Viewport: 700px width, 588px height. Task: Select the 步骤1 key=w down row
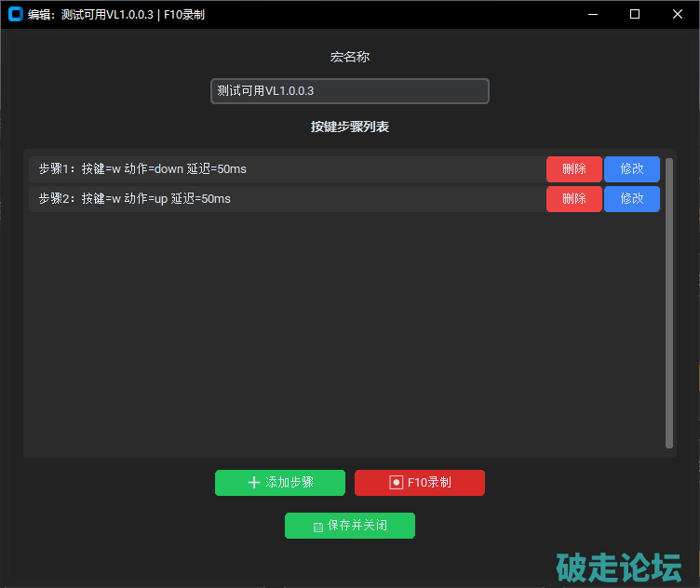coord(279,169)
